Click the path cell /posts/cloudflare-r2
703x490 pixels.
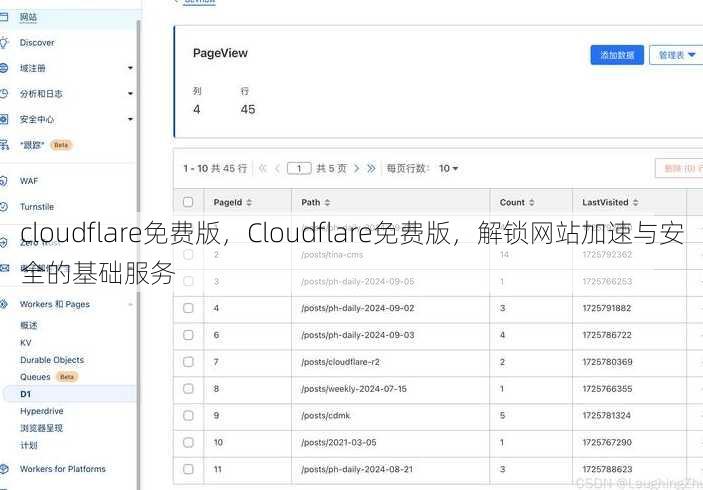click(340, 362)
